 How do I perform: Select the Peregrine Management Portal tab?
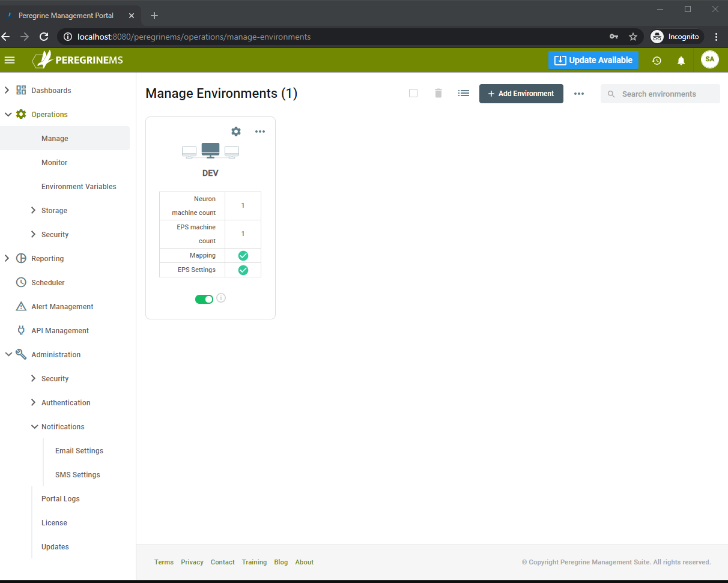click(69, 16)
